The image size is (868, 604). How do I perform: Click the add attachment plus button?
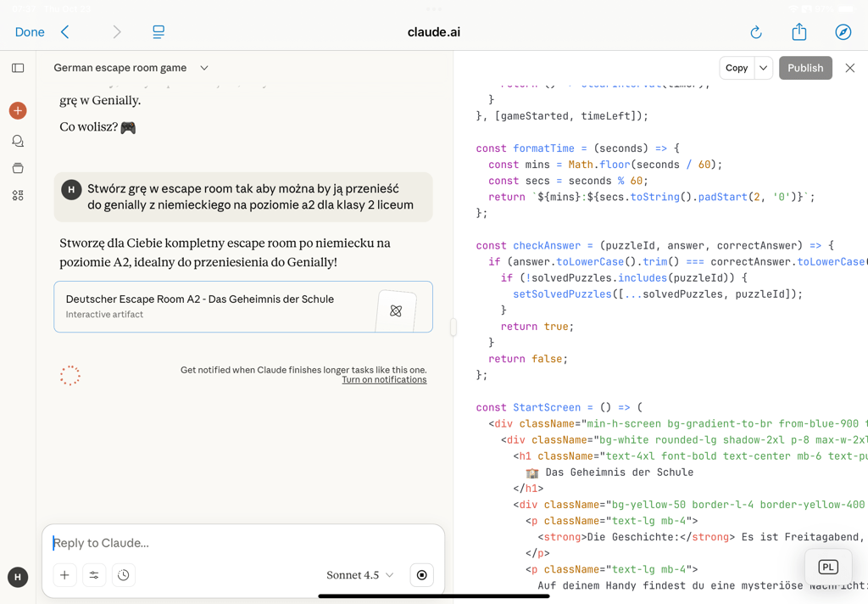[64, 575]
